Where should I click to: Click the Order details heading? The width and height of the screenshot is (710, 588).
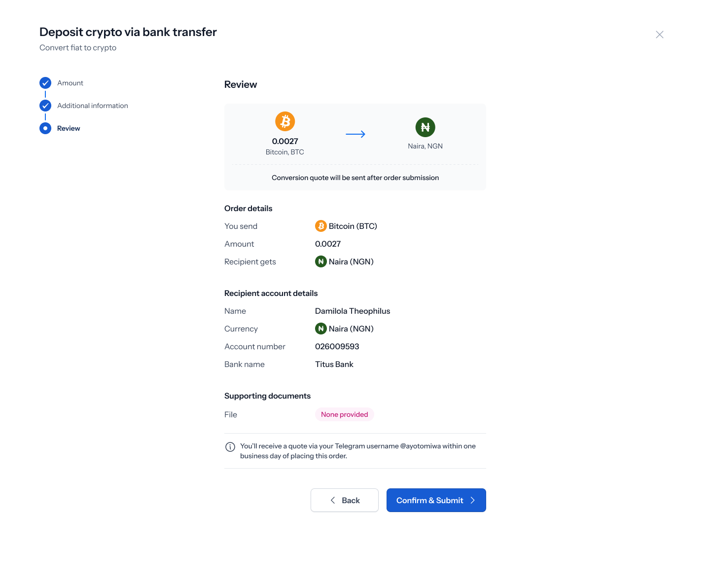click(x=248, y=208)
